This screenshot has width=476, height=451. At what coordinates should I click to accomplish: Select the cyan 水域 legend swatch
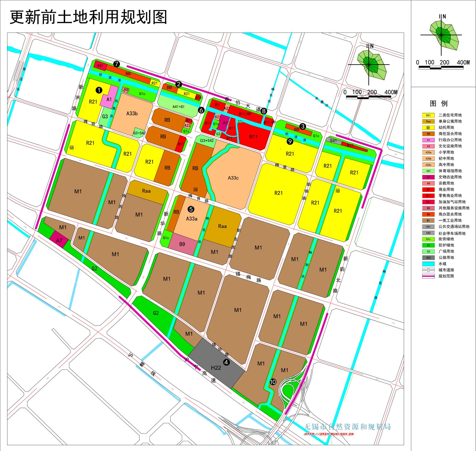(x=428, y=264)
